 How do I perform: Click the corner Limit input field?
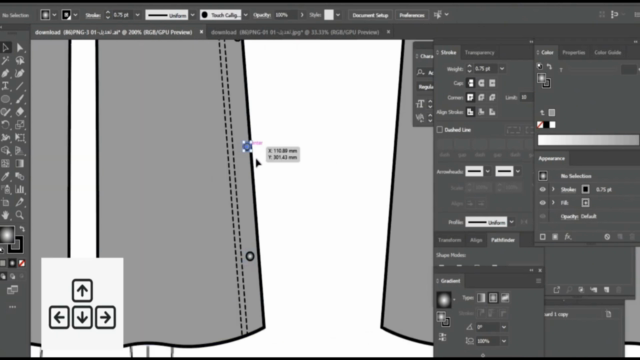tap(526, 98)
